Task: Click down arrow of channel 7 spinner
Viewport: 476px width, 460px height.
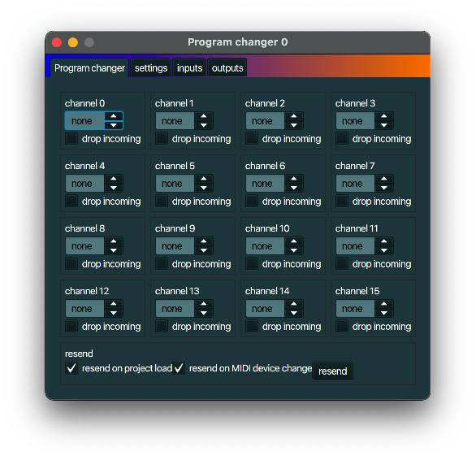Action: coord(384,188)
